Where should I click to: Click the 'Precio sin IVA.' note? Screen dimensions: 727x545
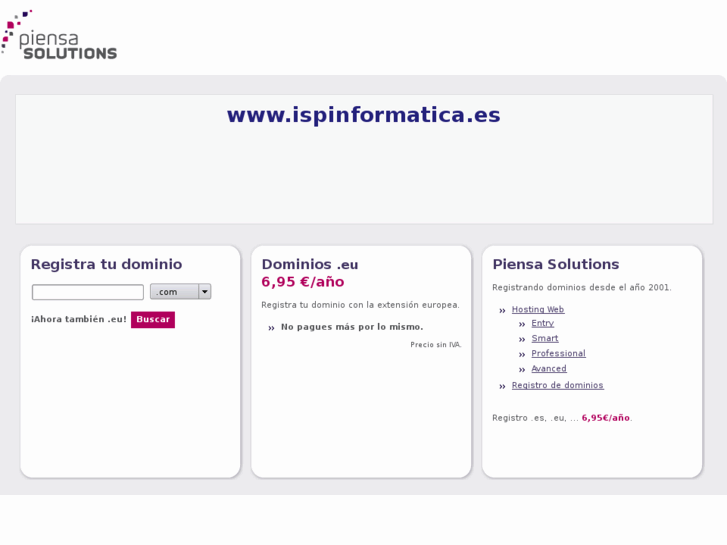(x=436, y=345)
